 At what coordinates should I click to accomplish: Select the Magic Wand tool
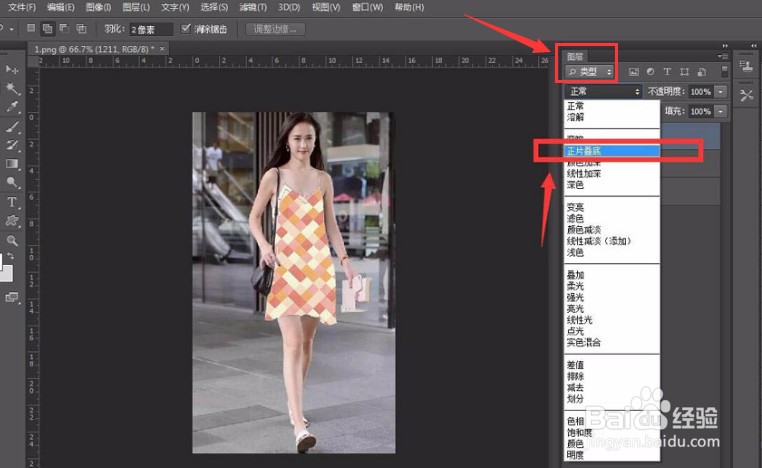(x=12, y=88)
